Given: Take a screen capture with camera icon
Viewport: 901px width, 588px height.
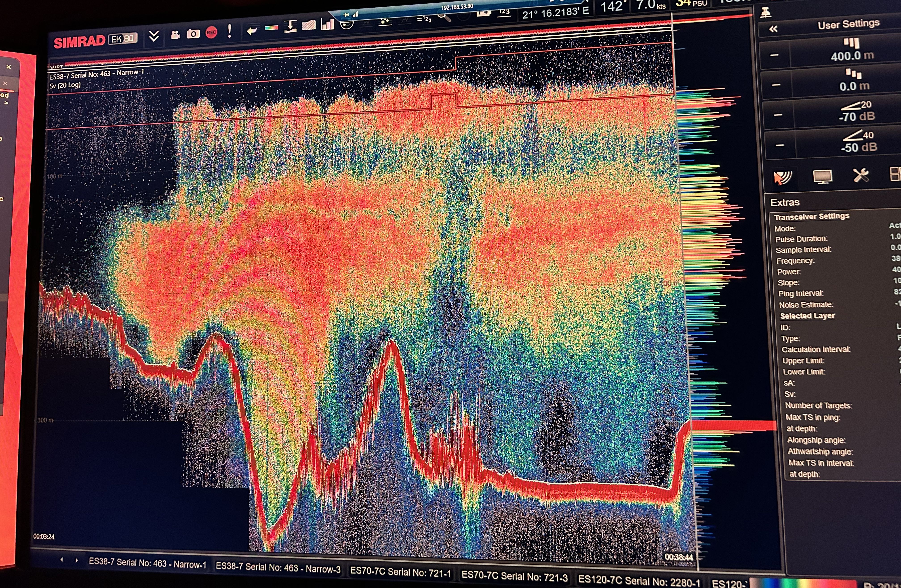Looking at the screenshot, I should point(193,34).
